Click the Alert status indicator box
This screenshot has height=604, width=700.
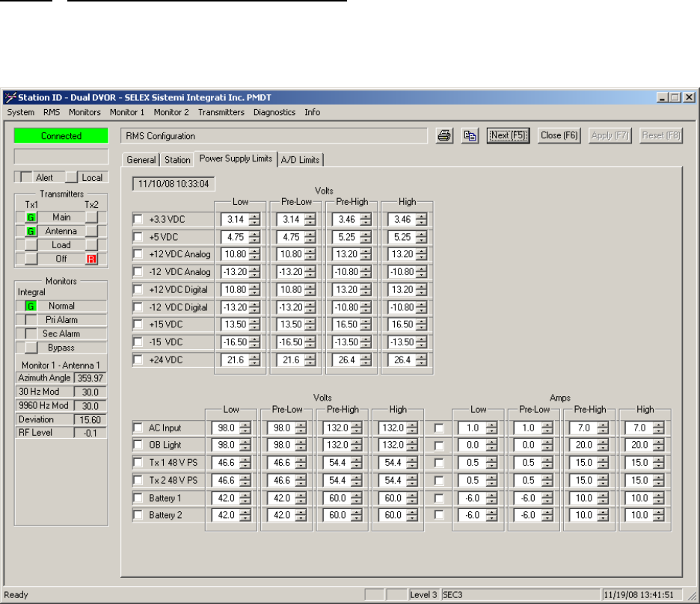26,178
